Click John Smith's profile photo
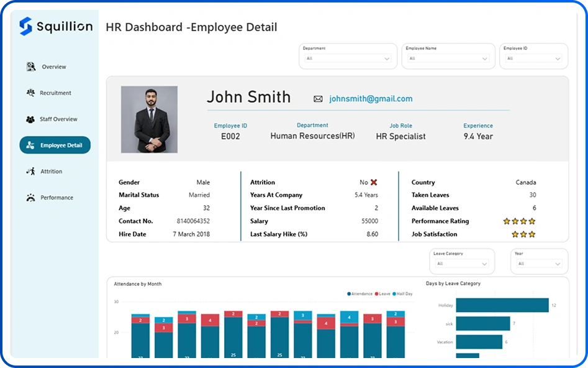This screenshot has width=588, height=368. [149, 119]
